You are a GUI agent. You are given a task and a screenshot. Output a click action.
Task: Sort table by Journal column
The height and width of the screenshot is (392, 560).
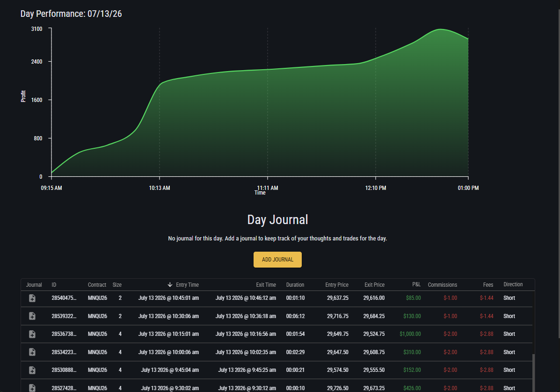[34, 284]
